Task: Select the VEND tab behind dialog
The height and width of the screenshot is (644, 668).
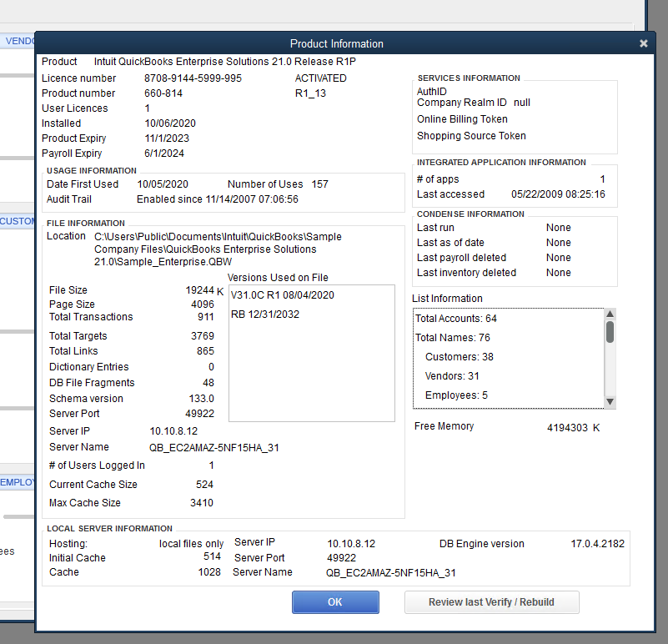Action: (x=18, y=41)
